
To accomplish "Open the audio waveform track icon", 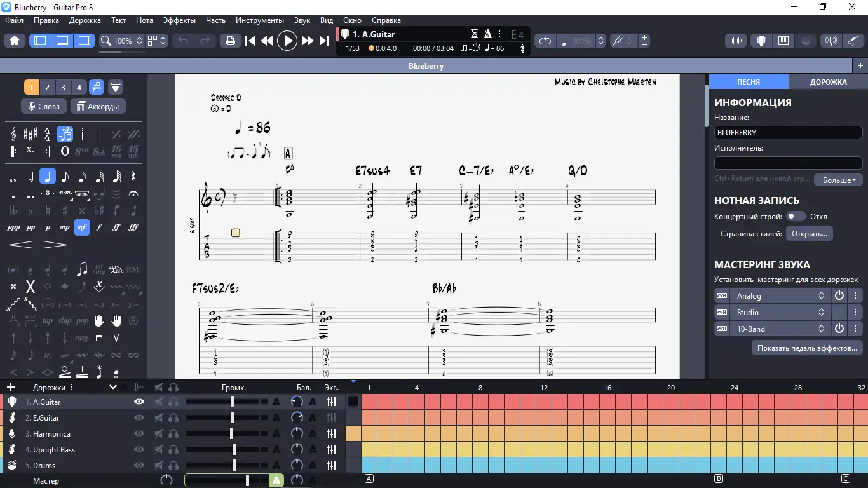I will tap(736, 41).
